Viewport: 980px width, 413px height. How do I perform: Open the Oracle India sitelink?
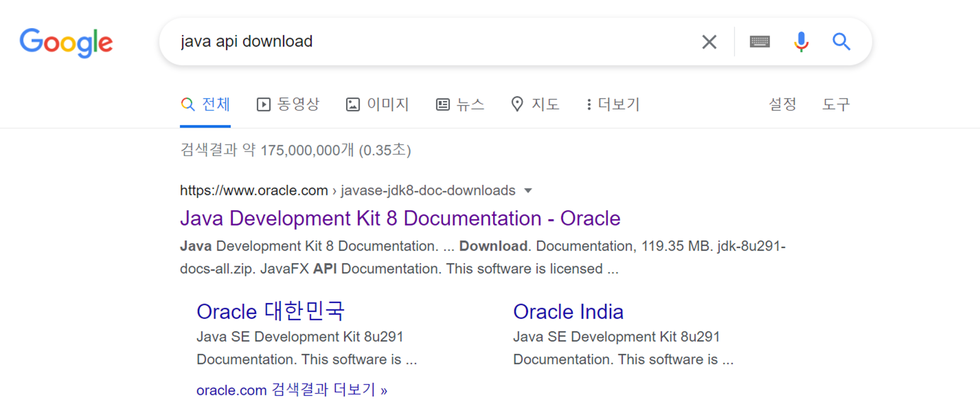tap(568, 312)
